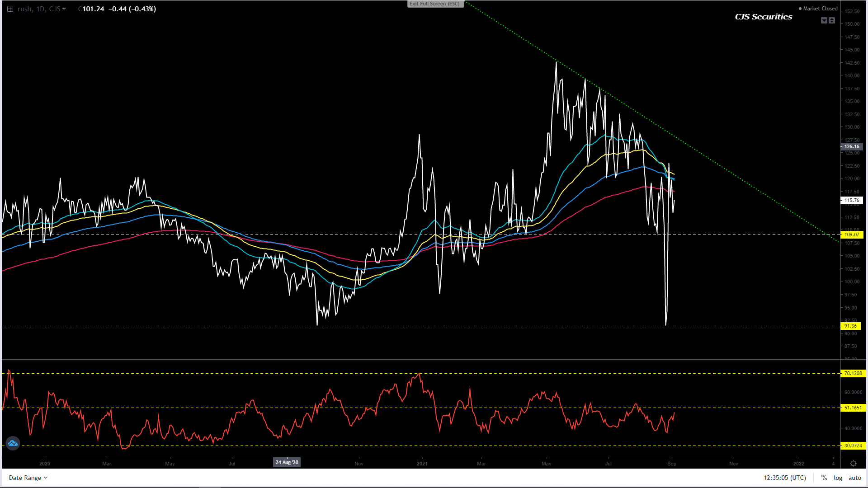Image resolution: width=868 pixels, height=488 pixels.
Task: Click the maximize pane up-down arrows icon
Action: 832,20
